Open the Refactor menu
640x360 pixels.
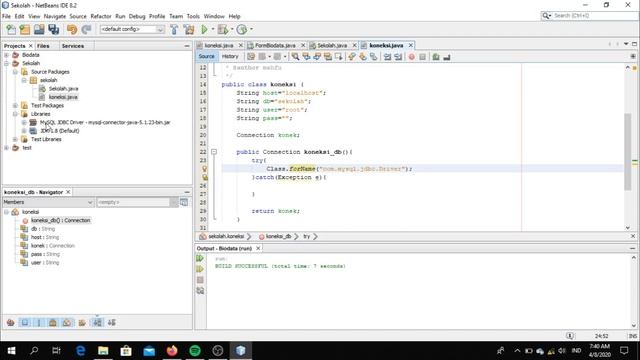point(101,16)
